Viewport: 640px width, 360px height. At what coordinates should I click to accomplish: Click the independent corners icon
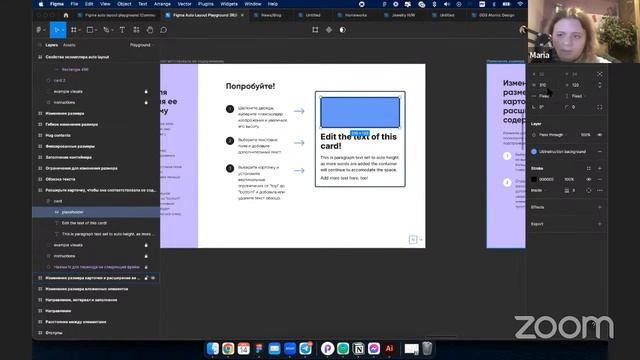(600, 107)
